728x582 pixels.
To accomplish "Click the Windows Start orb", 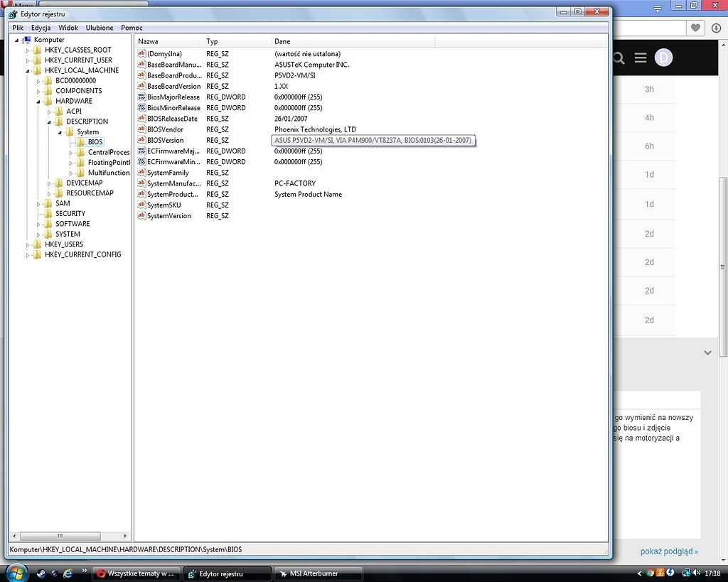I will pyautogui.click(x=16, y=572).
